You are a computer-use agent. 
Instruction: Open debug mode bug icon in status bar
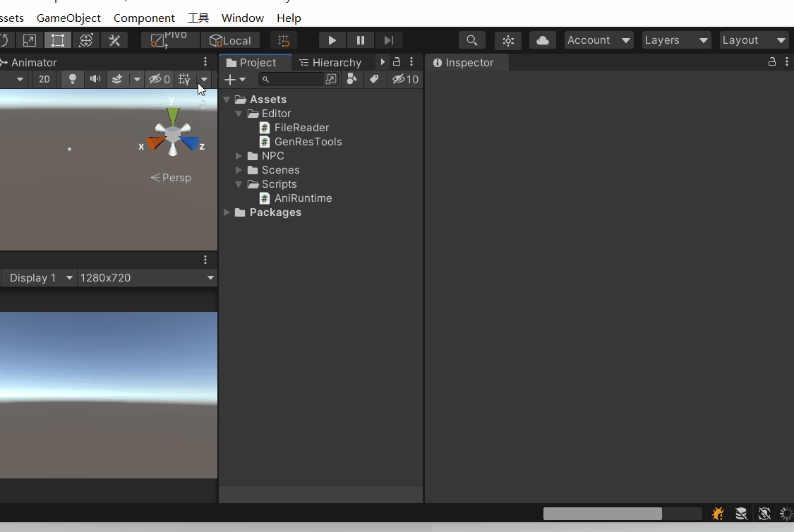tap(718, 514)
